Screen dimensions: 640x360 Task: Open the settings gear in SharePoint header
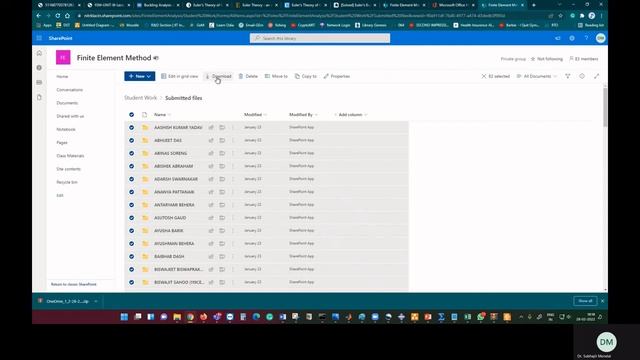click(572, 38)
